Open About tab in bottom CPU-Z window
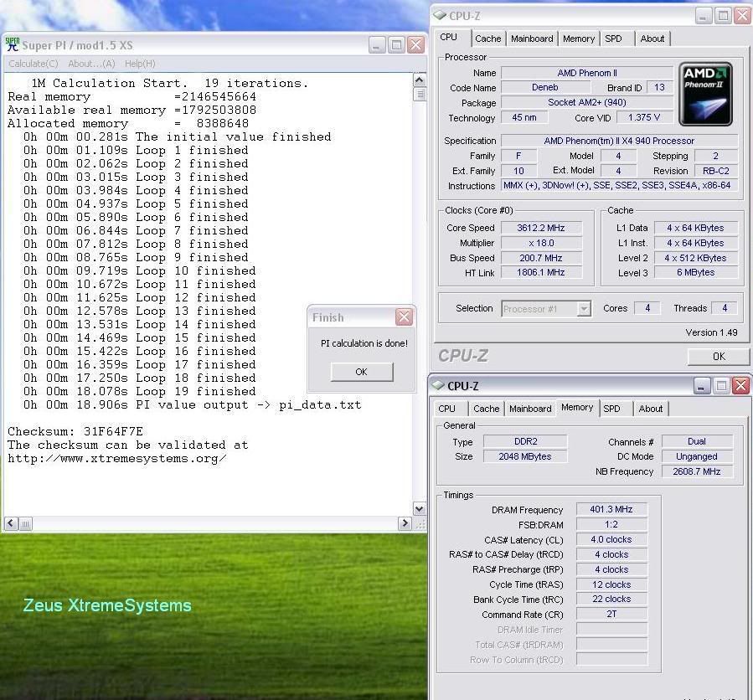This screenshot has height=700, width=753. point(651,409)
